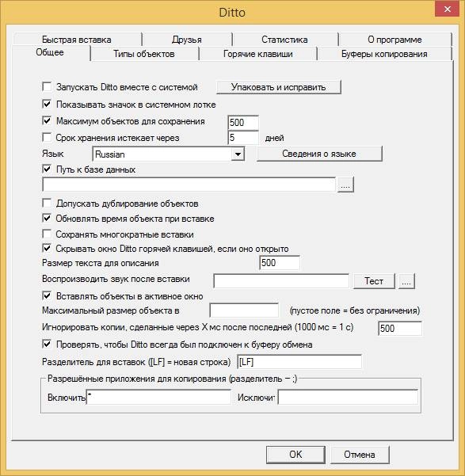Toggle Максимум объектов для сохранения checkbox
465x476 pixels.
[x=47, y=121]
